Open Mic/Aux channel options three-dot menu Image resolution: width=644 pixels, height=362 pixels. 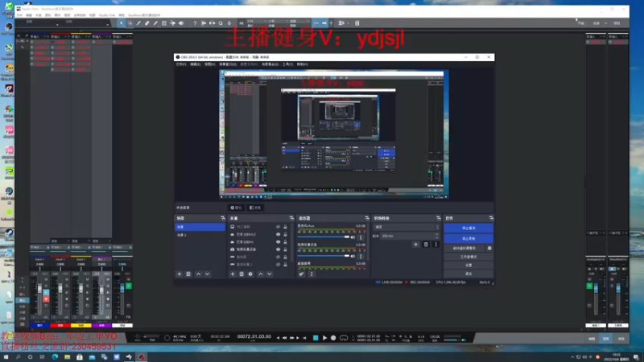coord(361,237)
